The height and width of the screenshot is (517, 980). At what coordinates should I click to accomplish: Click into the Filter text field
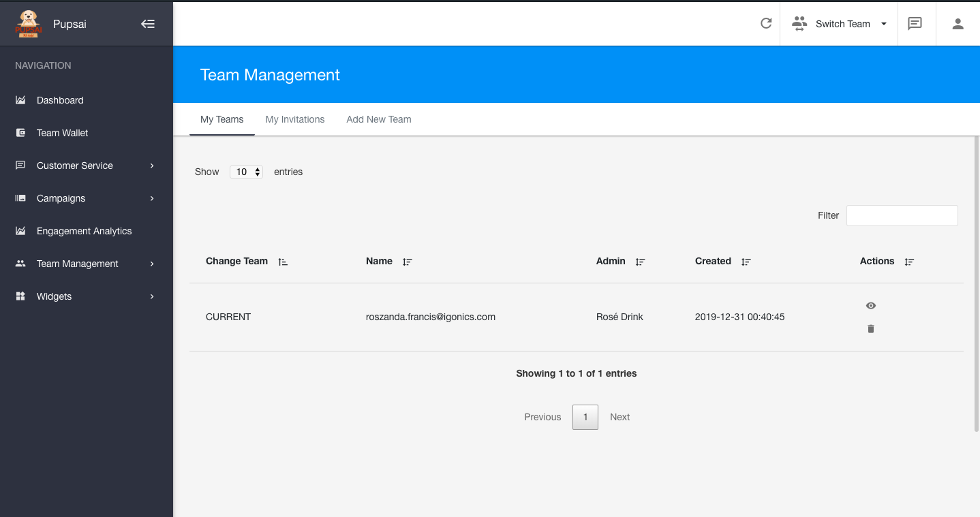click(902, 215)
